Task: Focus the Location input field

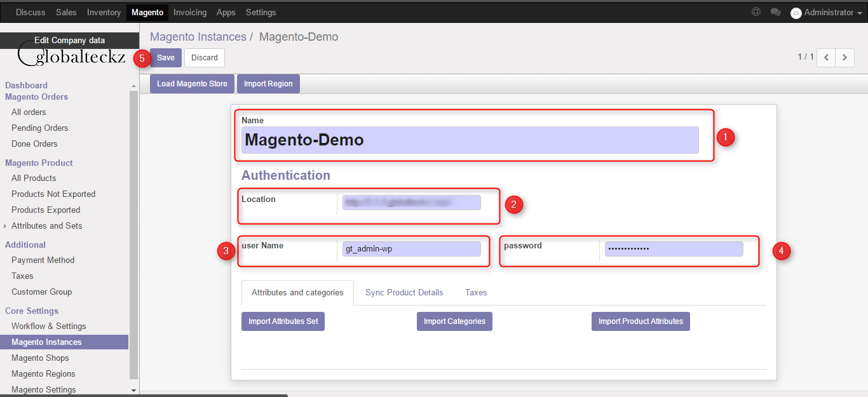Action: 411,203
